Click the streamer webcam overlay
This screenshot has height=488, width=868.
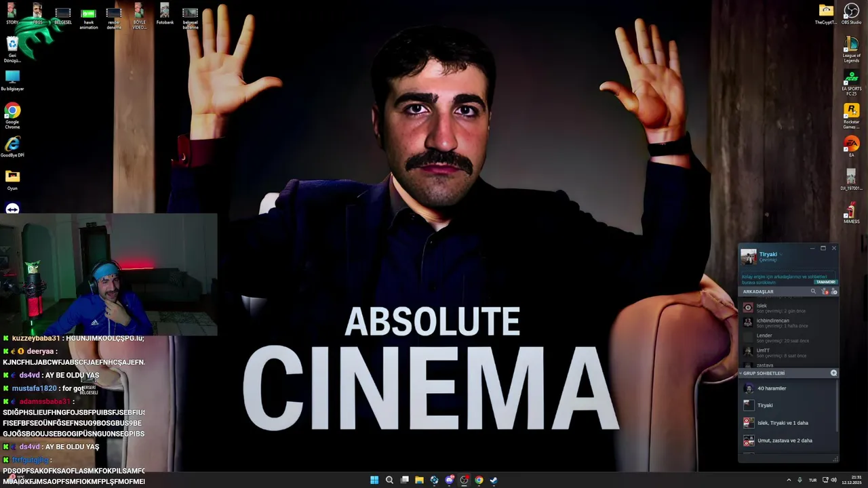(x=108, y=274)
